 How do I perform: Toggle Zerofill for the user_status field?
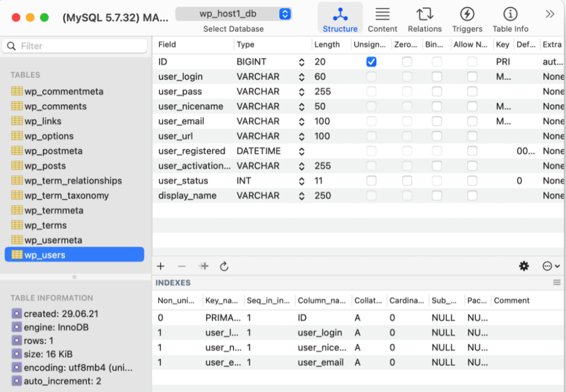[407, 180]
